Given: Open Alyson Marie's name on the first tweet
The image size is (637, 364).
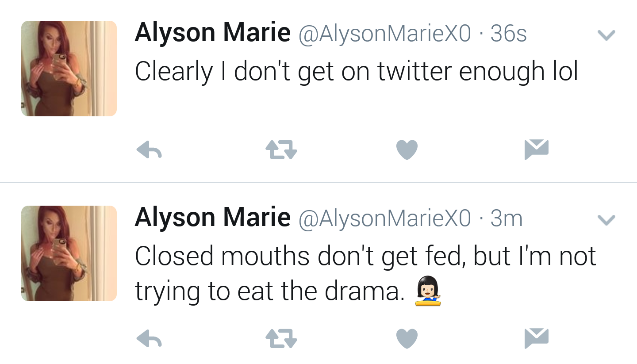Looking at the screenshot, I should 213,33.
